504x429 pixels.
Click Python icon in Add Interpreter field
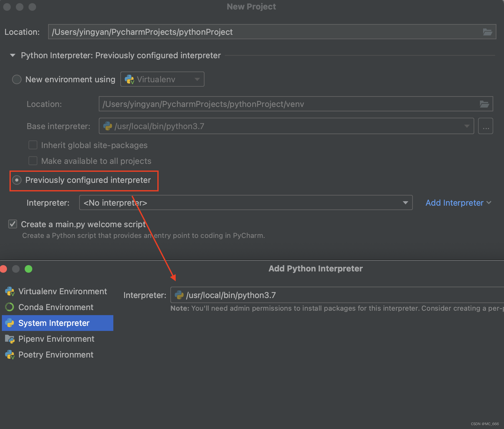coord(179,295)
